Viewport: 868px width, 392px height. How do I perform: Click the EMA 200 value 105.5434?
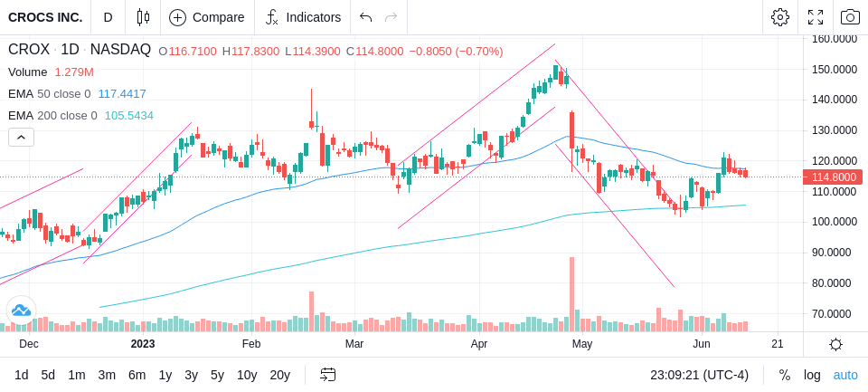129,115
